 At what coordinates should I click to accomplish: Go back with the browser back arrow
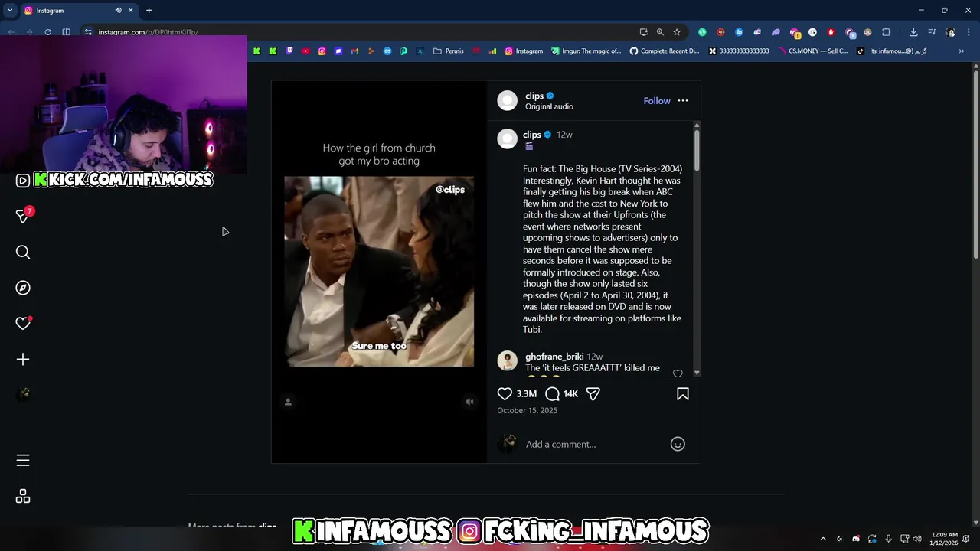pos(11,32)
